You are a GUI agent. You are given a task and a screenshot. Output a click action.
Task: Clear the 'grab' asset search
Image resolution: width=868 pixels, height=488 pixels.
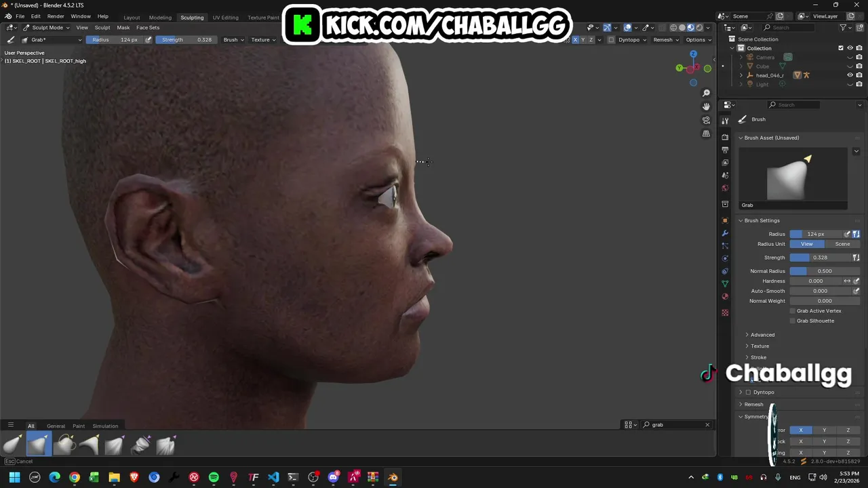[707, 425]
